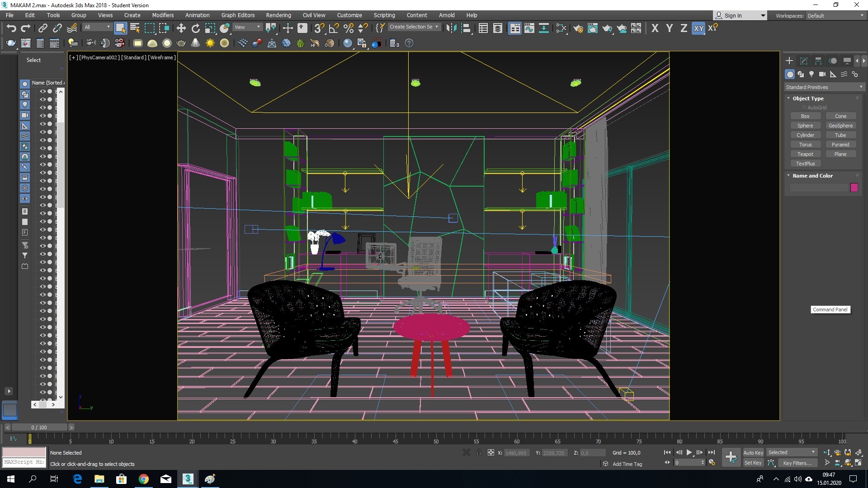The height and width of the screenshot is (488, 868).
Task: Open the Standard Primitives dropdown
Action: coord(824,87)
